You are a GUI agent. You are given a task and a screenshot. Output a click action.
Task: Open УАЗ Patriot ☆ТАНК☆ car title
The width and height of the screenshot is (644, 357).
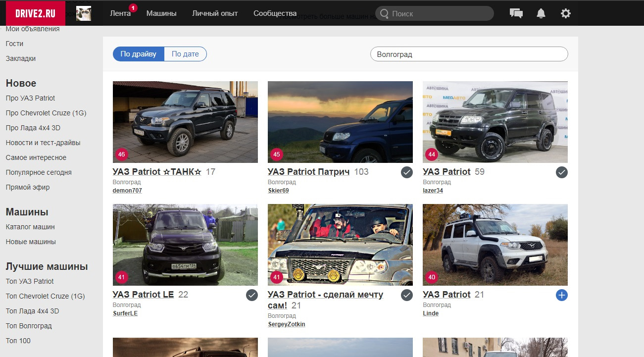click(x=157, y=172)
